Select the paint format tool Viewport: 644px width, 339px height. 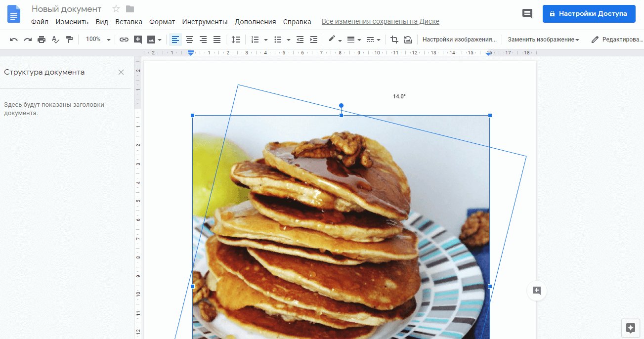(69, 39)
